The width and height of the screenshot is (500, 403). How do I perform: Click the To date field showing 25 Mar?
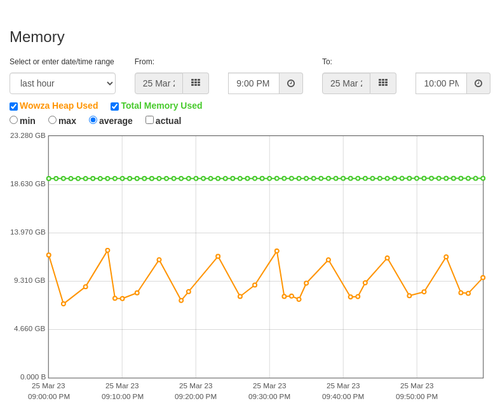tap(346, 83)
